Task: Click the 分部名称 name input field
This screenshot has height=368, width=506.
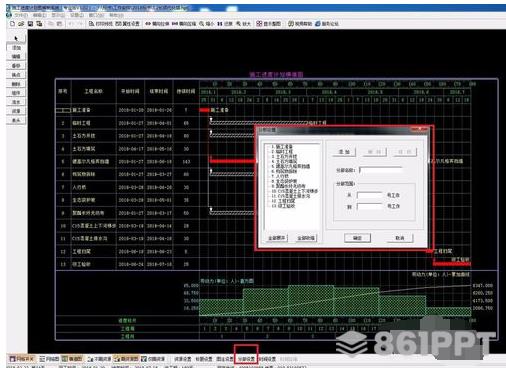Action: [380, 170]
